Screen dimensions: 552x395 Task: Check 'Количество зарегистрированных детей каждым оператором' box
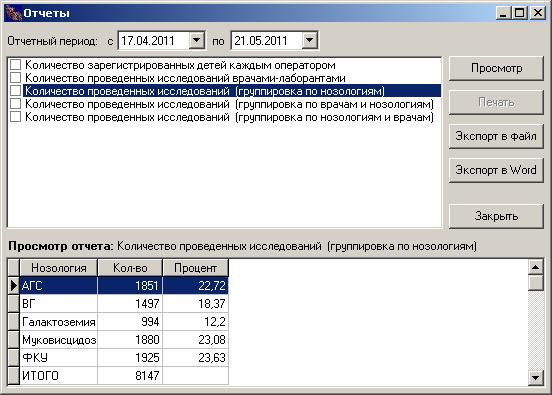pyautogui.click(x=15, y=65)
